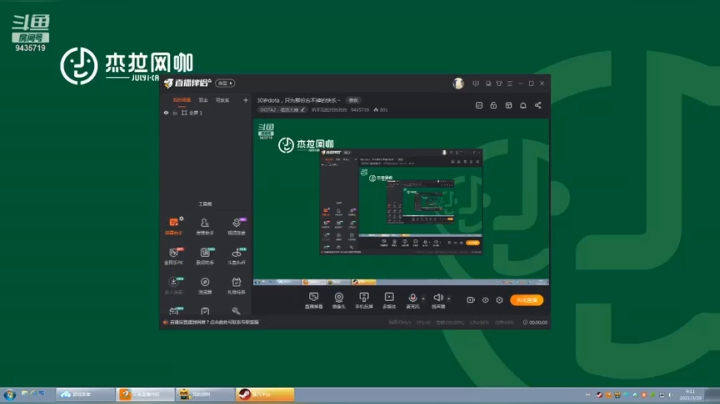This screenshot has height=404, width=720.
Task: Start recording with the camera record icon
Action: (x=471, y=300)
